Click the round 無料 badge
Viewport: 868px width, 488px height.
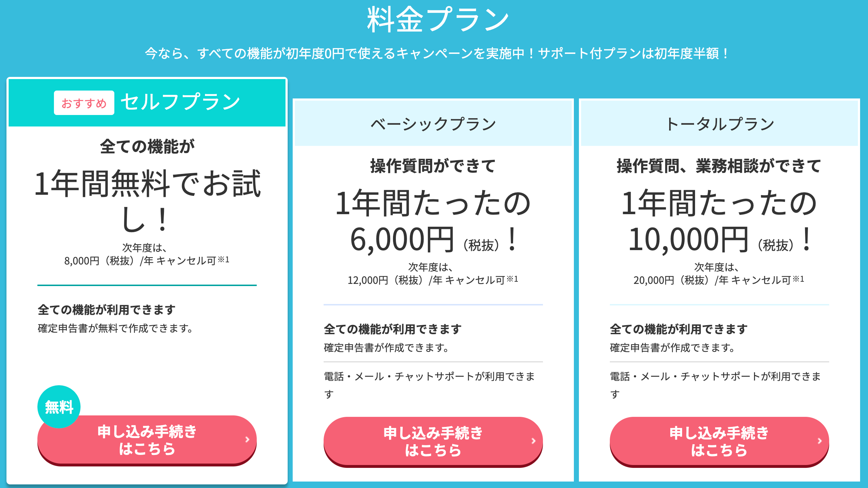pos(59,407)
